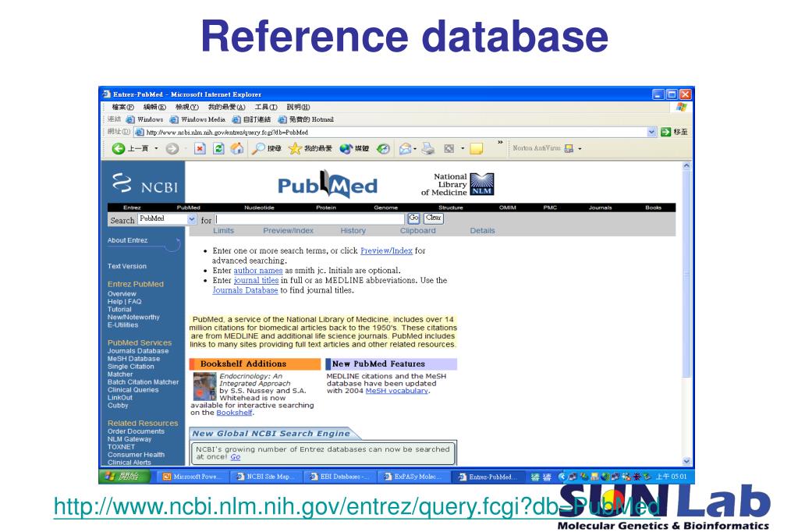798x532 pixels.
Task: Open the Help (說明) menu
Action: (x=298, y=107)
